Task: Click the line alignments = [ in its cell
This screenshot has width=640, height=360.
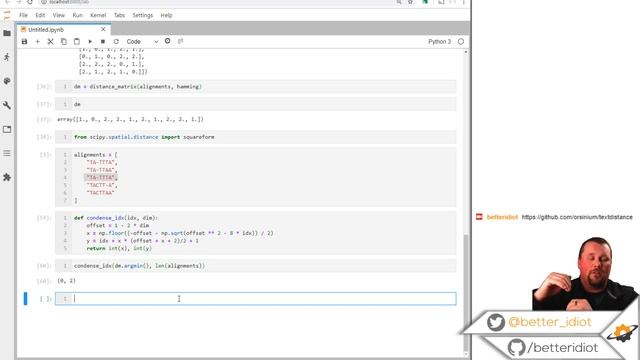Action: coord(96,155)
